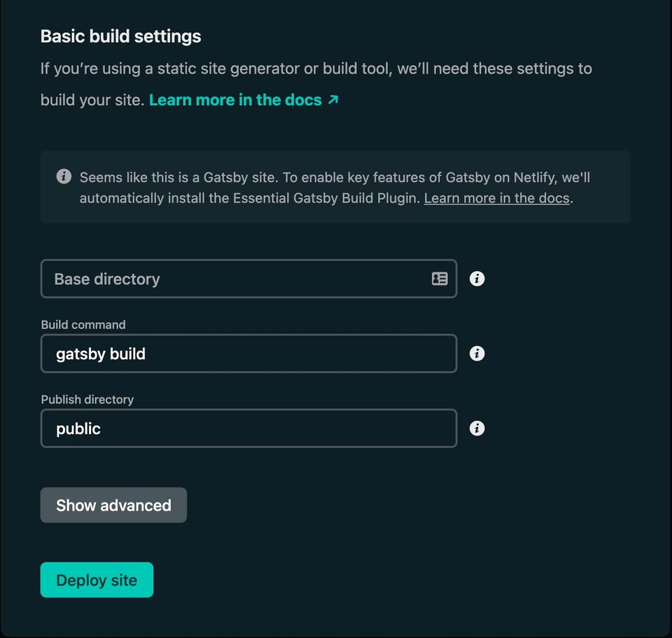Click the 'gatsby build' text inside its field
The image size is (672, 638).
click(x=100, y=354)
